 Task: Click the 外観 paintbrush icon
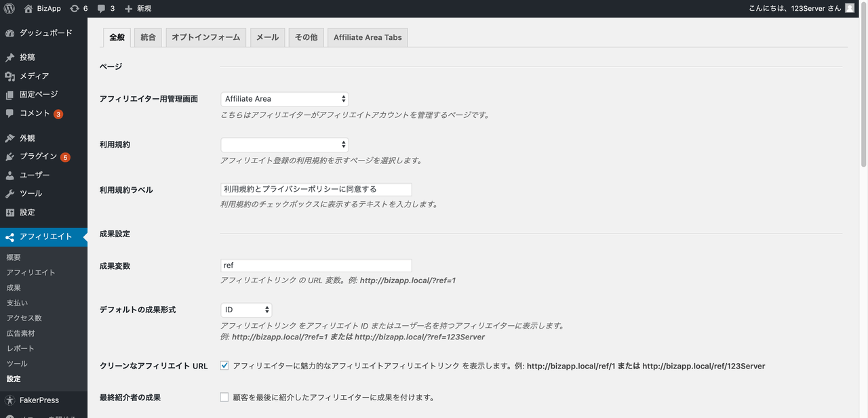pos(9,138)
